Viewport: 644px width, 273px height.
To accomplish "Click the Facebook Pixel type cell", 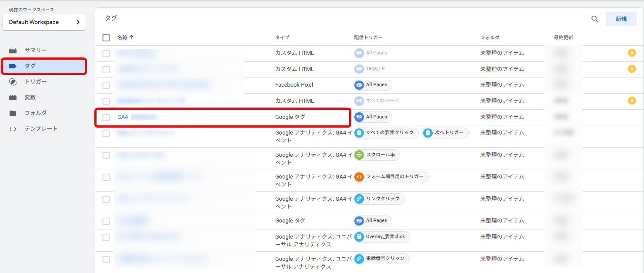I will click(x=294, y=85).
